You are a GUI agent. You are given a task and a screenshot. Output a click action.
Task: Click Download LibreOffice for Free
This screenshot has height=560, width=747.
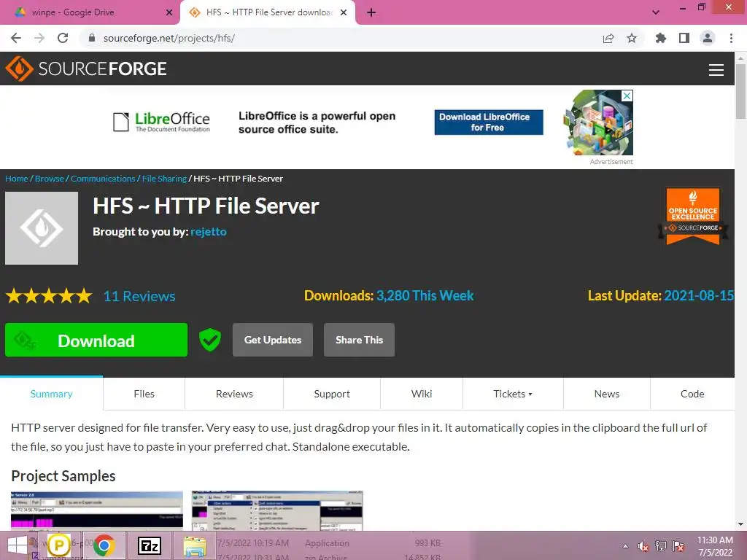coord(488,122)
